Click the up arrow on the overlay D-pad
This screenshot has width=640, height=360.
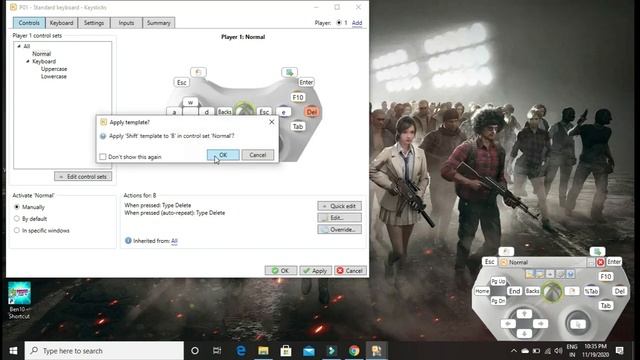[524, 313]
